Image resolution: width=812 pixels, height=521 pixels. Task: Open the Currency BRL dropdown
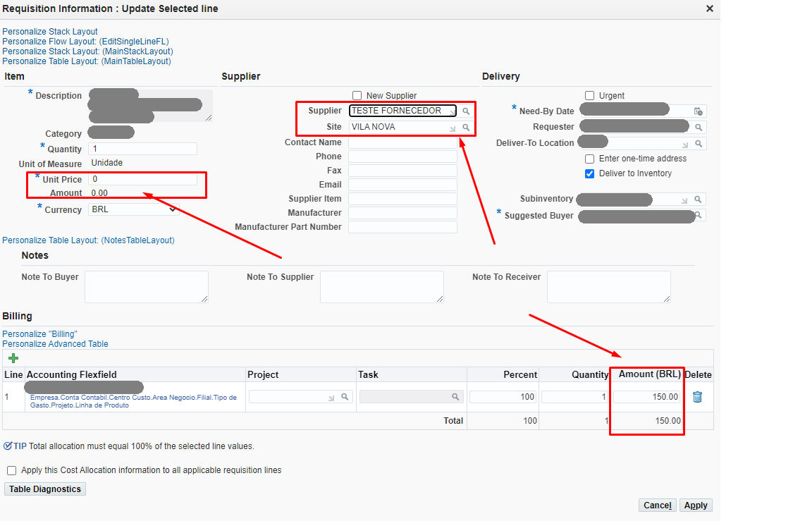pyautogui.click(x=133, y=209)
